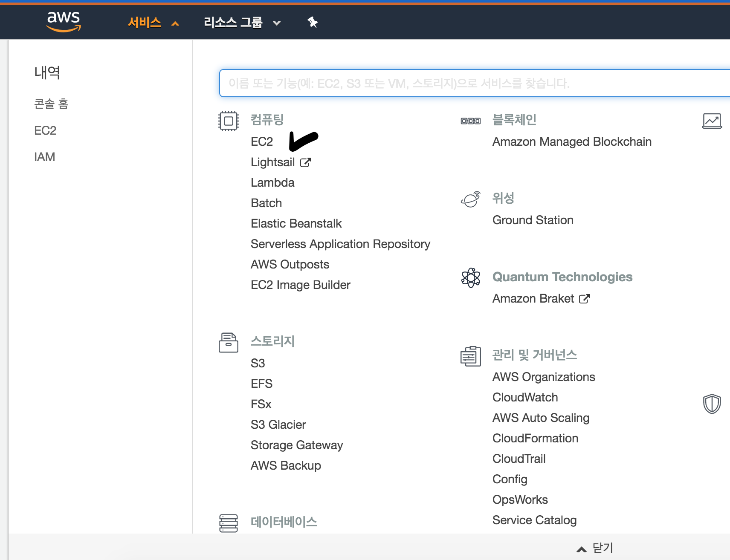Image resolution: width=730 pixels, height=560 pixels.
Task: Click the 데이터베이스 category heading
Action: 284,522
